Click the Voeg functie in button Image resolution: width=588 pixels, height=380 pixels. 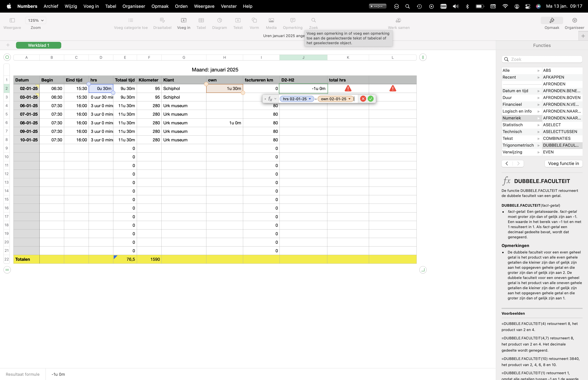click(x=563, y=164)
